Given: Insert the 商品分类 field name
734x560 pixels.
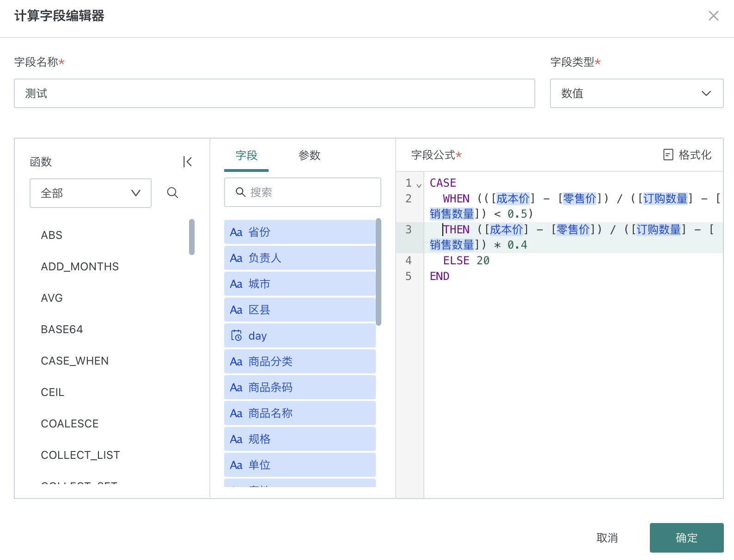Looking at the screenshot, I should pyautogui.click(x=270, y=361).
